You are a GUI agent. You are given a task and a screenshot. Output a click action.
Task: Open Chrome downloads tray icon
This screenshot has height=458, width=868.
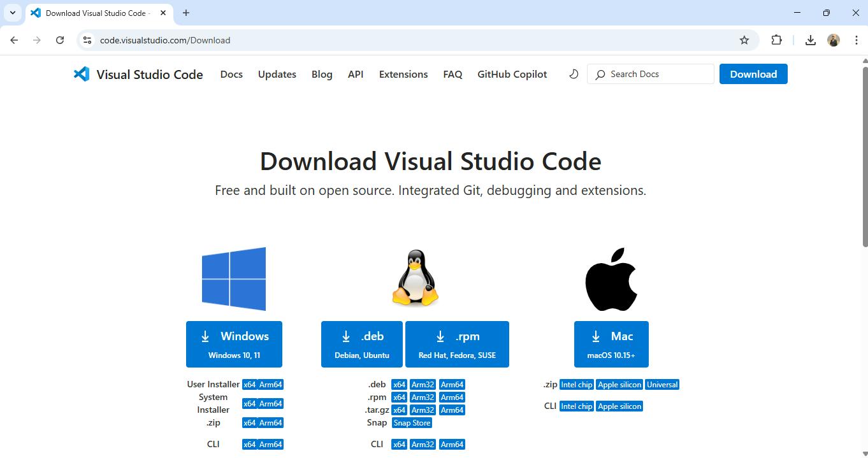810,40
